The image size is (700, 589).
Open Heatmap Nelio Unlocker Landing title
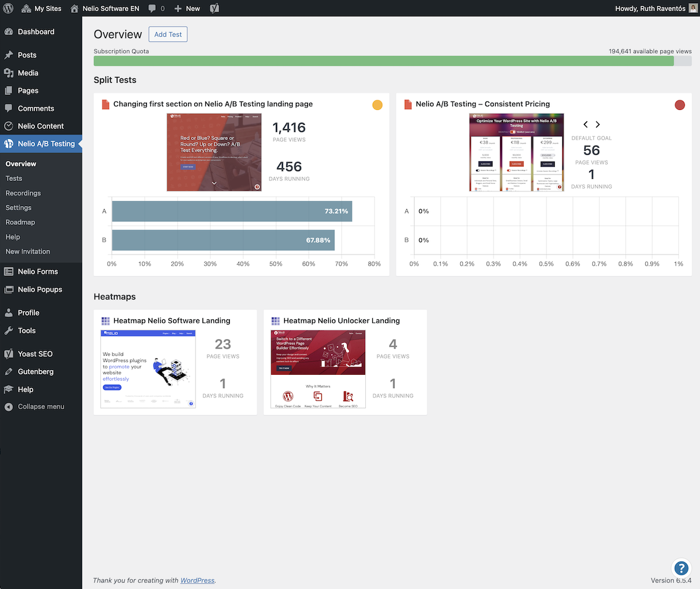[342, 320]
